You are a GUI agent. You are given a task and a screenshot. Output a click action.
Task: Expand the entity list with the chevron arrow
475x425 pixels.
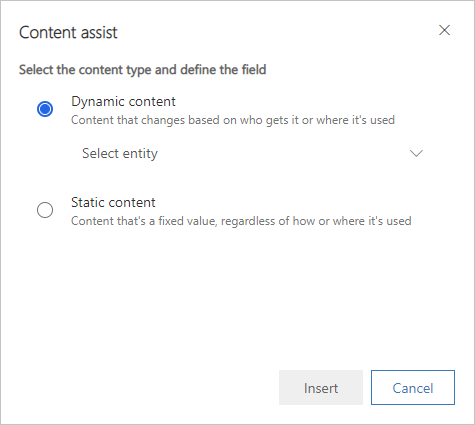[416, 153]
